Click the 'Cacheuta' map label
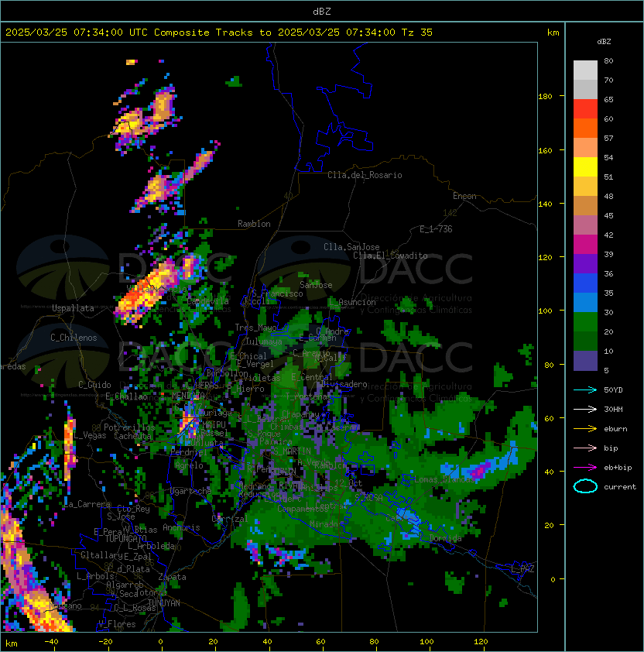Screen dimensions: 644x652 point(132,436)
